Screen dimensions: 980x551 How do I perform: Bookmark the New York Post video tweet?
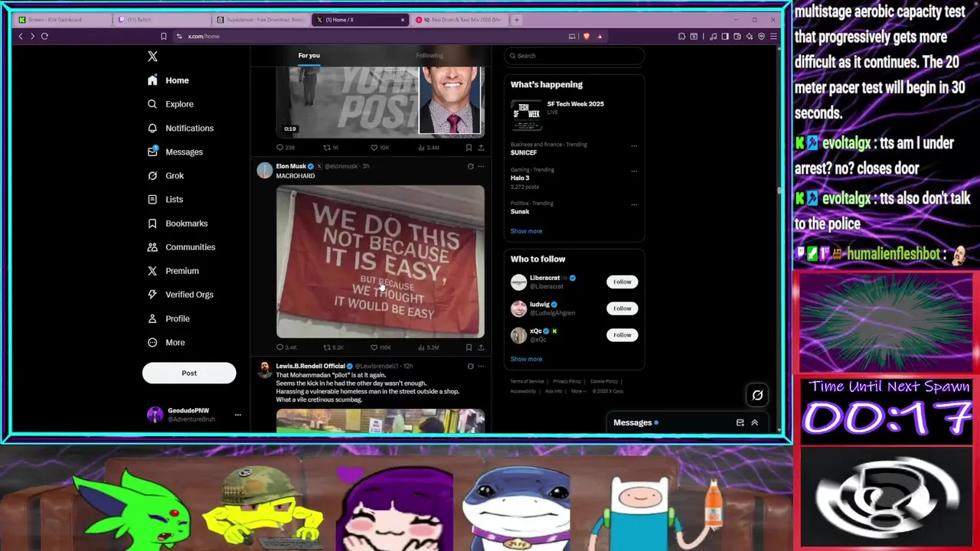pos(469,147)
